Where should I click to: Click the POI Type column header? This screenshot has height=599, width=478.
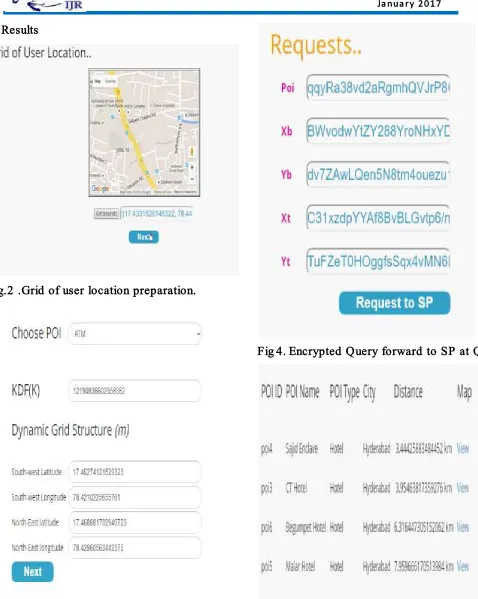point(345,392)
